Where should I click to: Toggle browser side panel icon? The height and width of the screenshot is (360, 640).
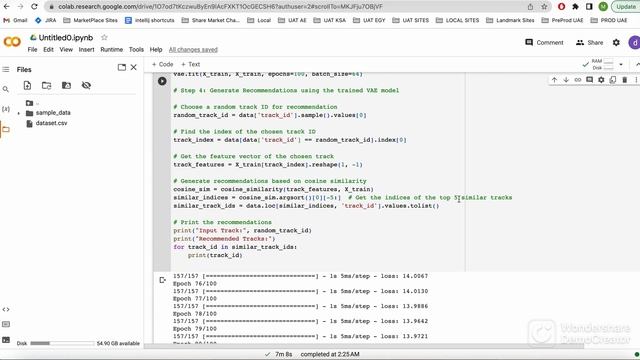589,7
